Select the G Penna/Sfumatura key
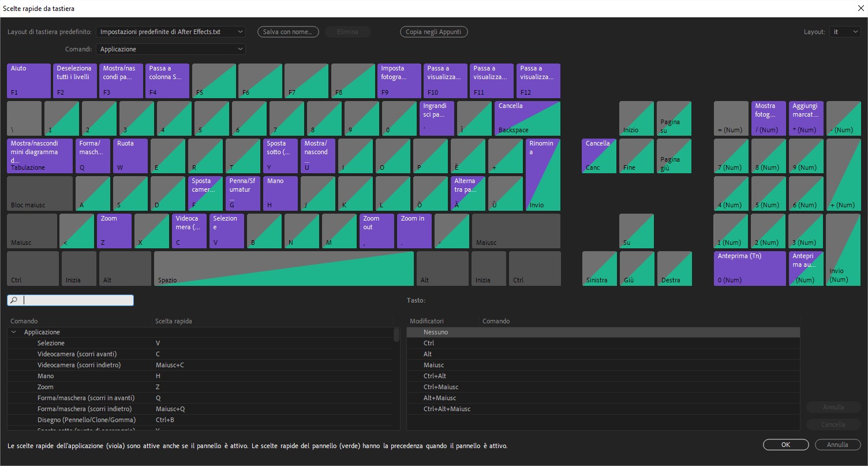This screenshot has height=466, width=868. (x=243, y=193)
